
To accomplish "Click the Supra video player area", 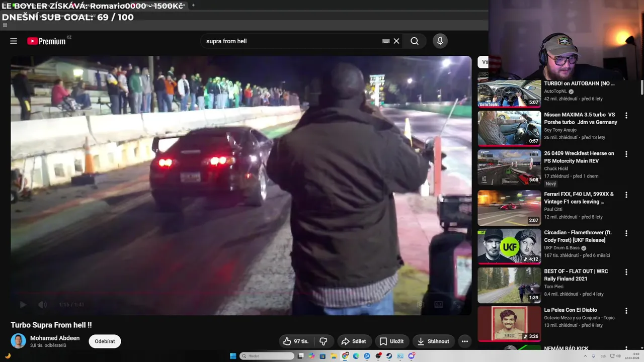I will coord(241,185).
